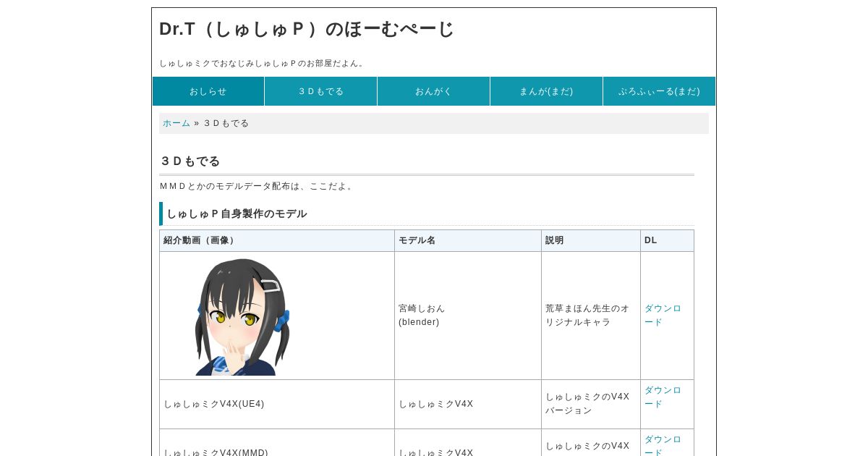
Task: Select the しゅしゅミクV4X name in UE4 row
Action: pyautogui.click(x=436, y=404)
